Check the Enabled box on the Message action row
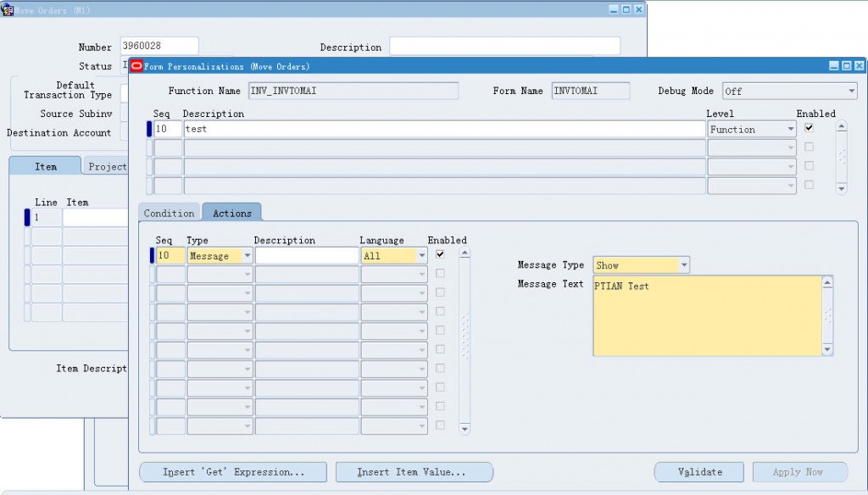Image resolution: width=868 pixels, height=495 pixels. coord(439,255)
